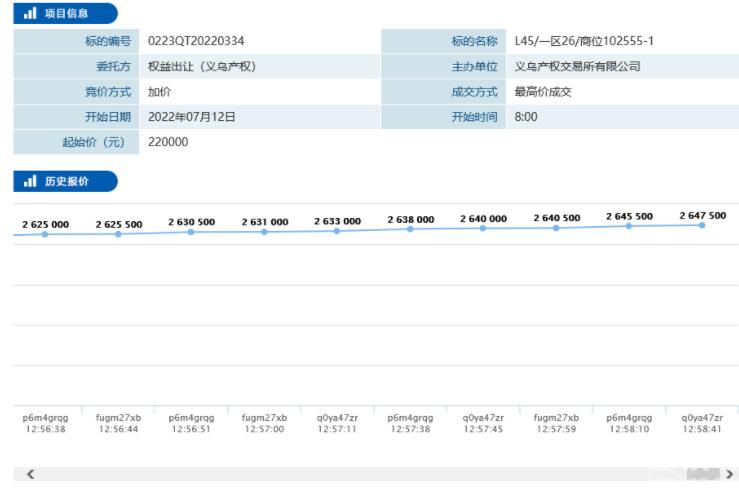
Task: Select the data point for 2 625 500
Action: (x=118, y=234)
